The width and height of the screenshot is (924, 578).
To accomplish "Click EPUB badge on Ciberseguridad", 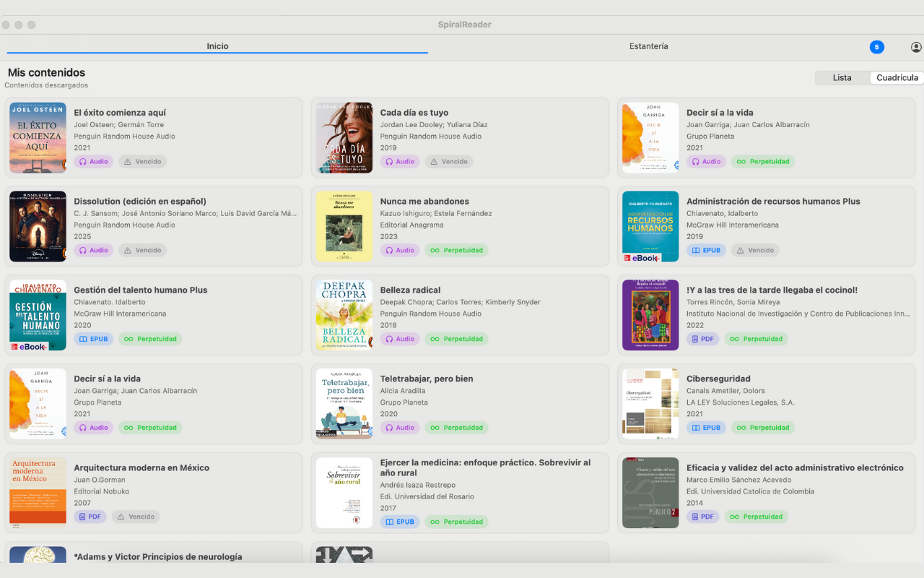I will coord(706,428).
